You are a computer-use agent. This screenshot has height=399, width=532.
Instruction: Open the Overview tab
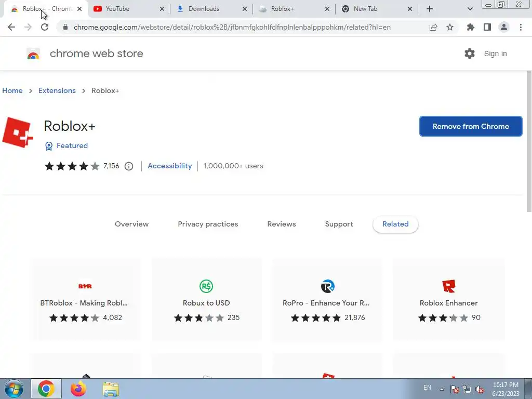coord(131,224)
